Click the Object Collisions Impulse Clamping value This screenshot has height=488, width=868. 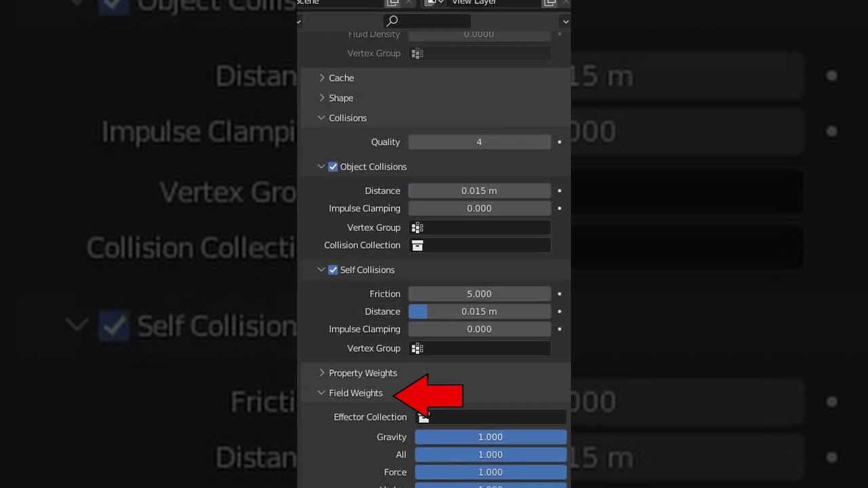[479, 209]
